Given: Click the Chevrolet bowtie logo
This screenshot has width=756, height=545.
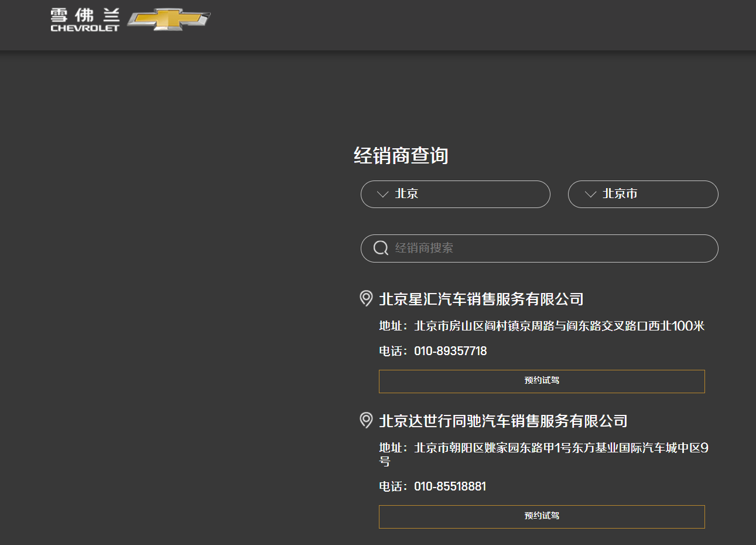Looking at the screenshot, I should point(169,19).
